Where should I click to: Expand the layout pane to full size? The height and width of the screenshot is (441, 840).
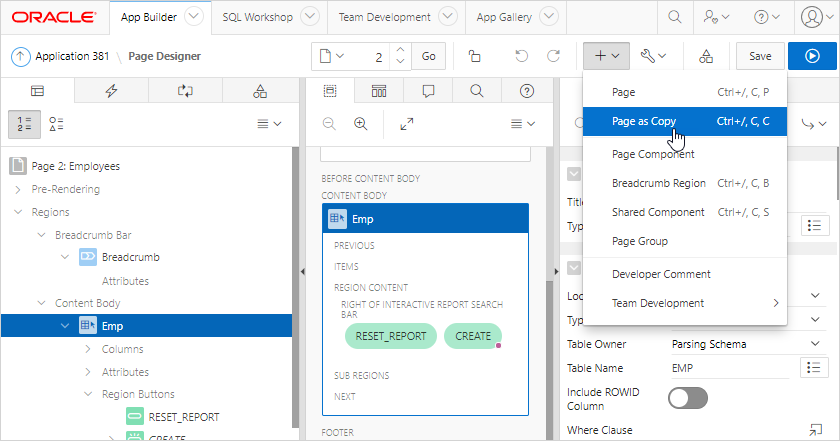tap(407, 124)
